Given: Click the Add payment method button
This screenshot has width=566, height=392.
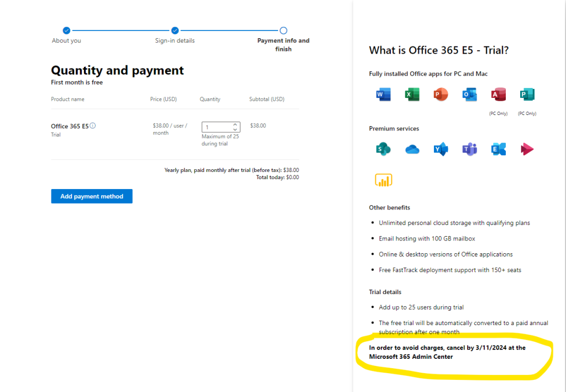Looking at the screenshot, I should pos(92,196).
